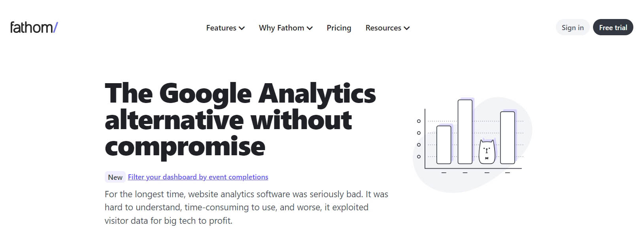This screenshot has width=644, height=242.
Task: Click the Google Analytics alternative headline
Action: [239, 119]
